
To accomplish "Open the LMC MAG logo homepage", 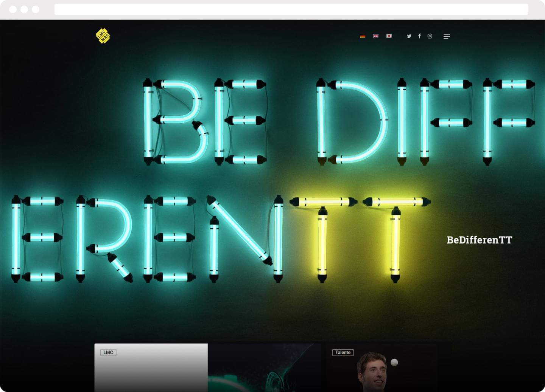I will [103, 35].
